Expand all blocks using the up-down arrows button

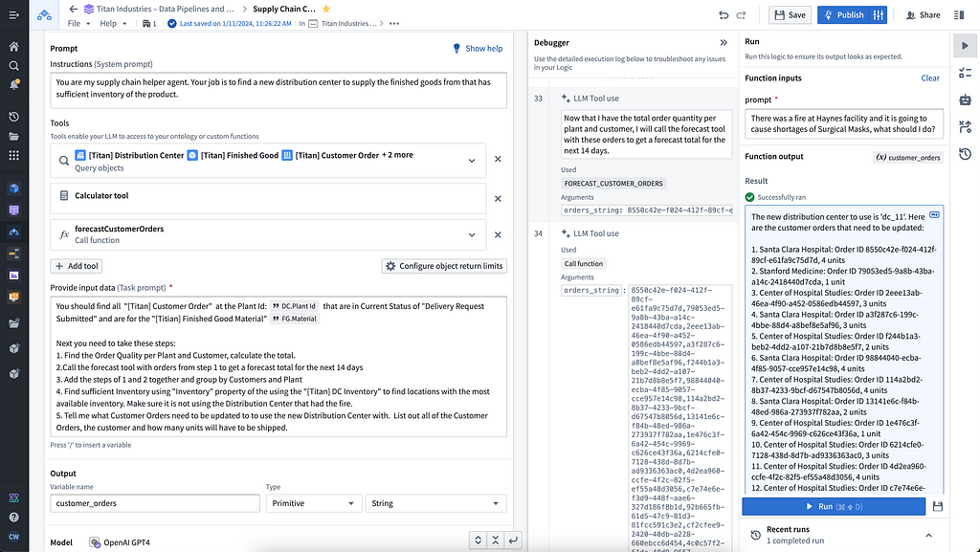tap(479, 541)
